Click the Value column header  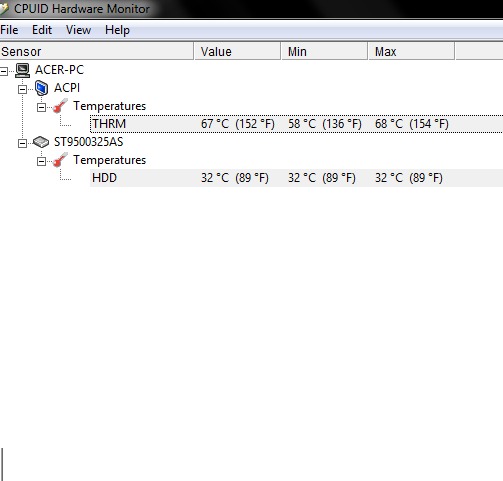tap(237, 52)
